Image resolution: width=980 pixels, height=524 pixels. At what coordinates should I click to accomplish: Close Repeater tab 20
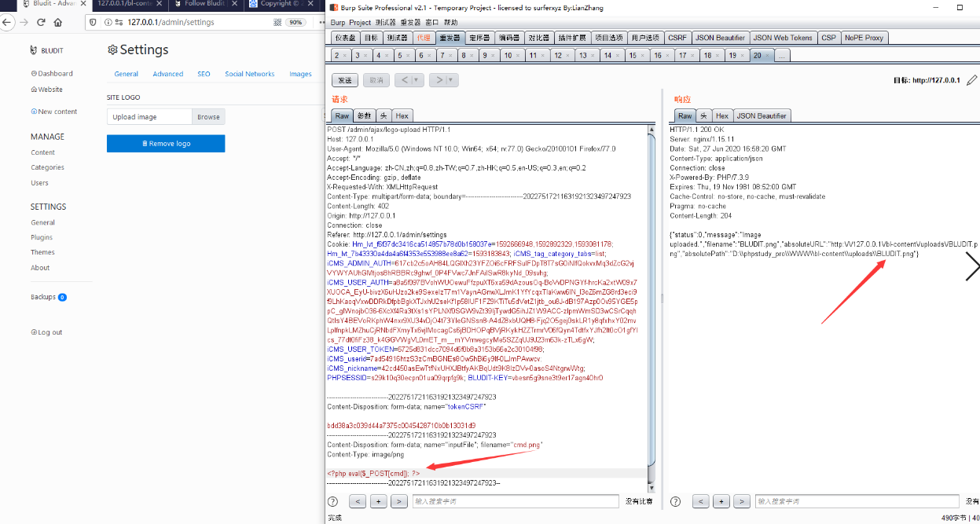(x=767, y=55)
